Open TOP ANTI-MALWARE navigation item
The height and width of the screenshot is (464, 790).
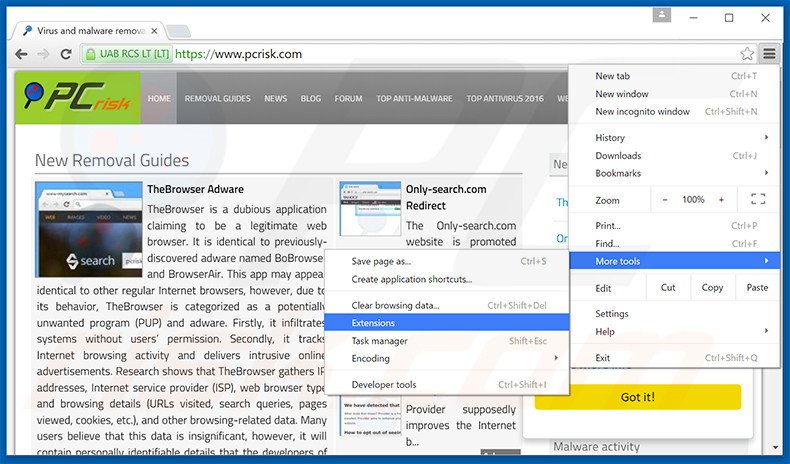[414, 98]
